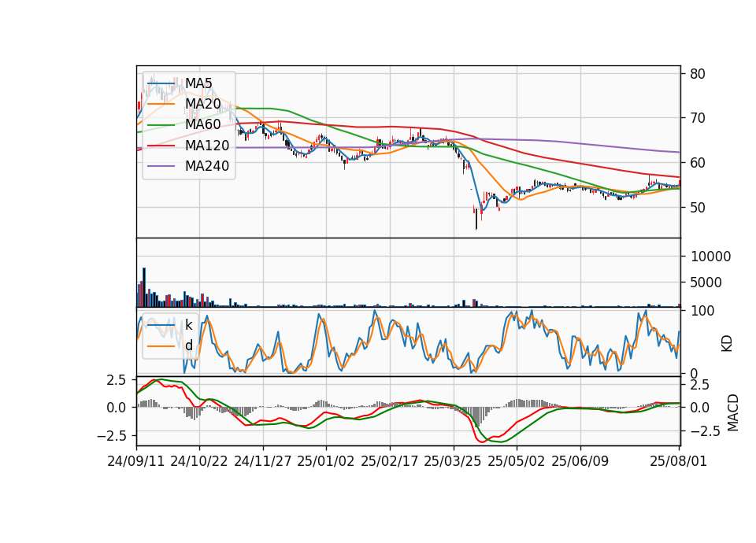Click the 5000 volume axis tick
The height and width of the screenshot is (543, 756).
(x=706, y=283)
